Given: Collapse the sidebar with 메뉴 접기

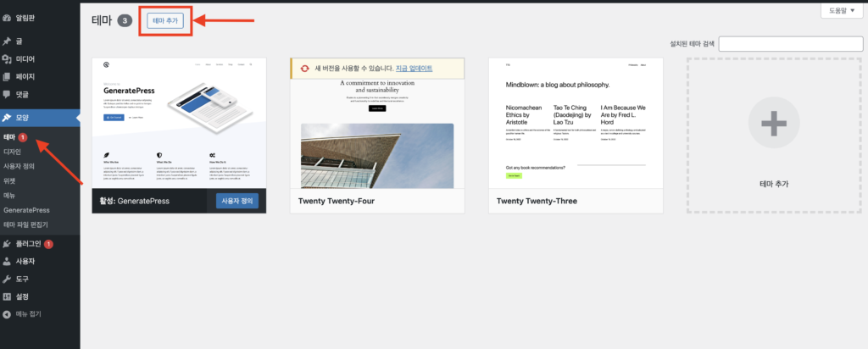Looking at the screenshot, I should [x=22, y=314].
